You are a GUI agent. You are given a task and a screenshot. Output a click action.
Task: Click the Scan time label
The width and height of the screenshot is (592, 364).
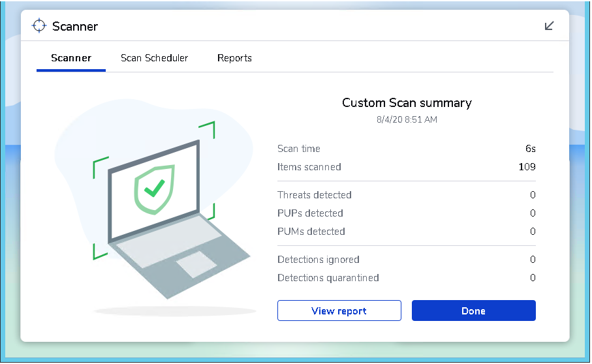click(299, 149)
